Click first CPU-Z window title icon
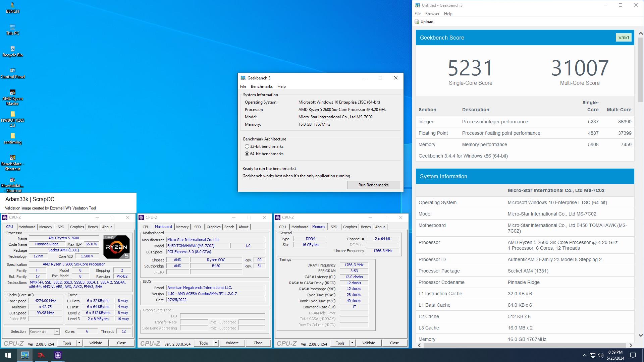Viewport: 644px width, 362px height. coord(5,218)
